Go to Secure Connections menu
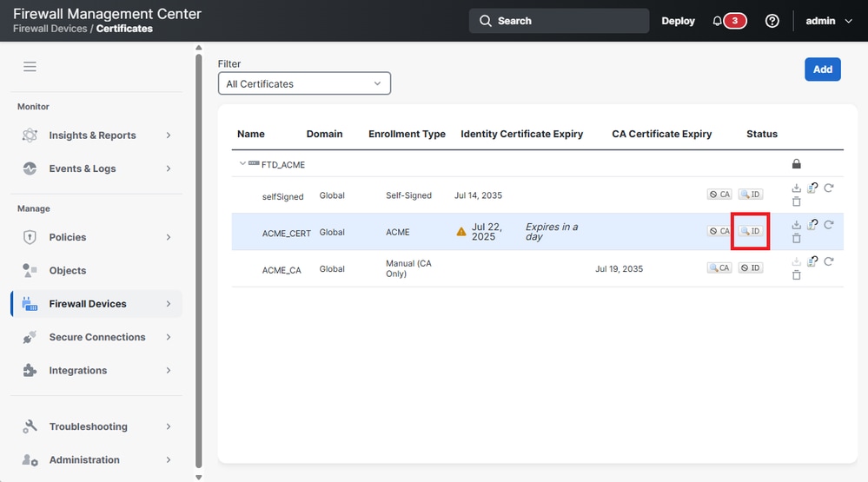Screen dimensions: 868x482 (97, 337)
